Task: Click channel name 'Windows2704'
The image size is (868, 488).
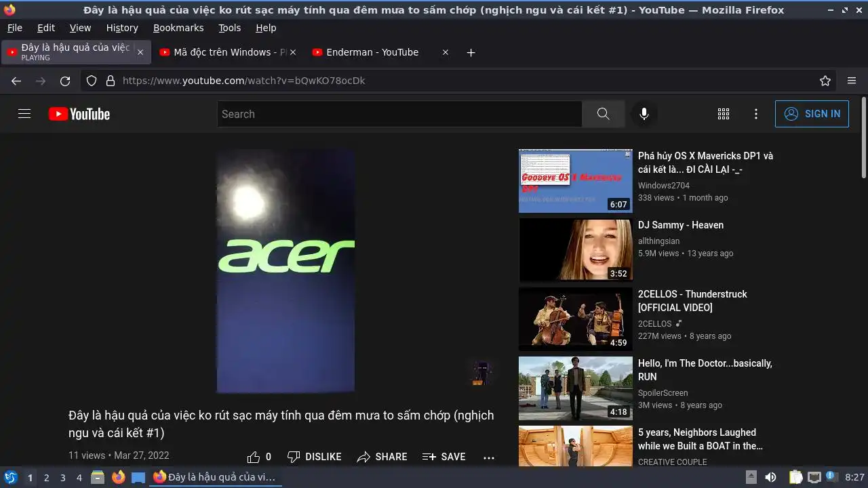Action: point(664,186)
